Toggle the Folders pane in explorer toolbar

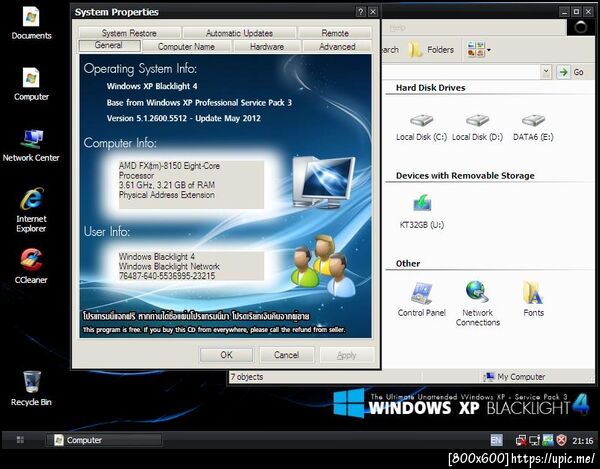pyautogui.click(x=431, y=50)
